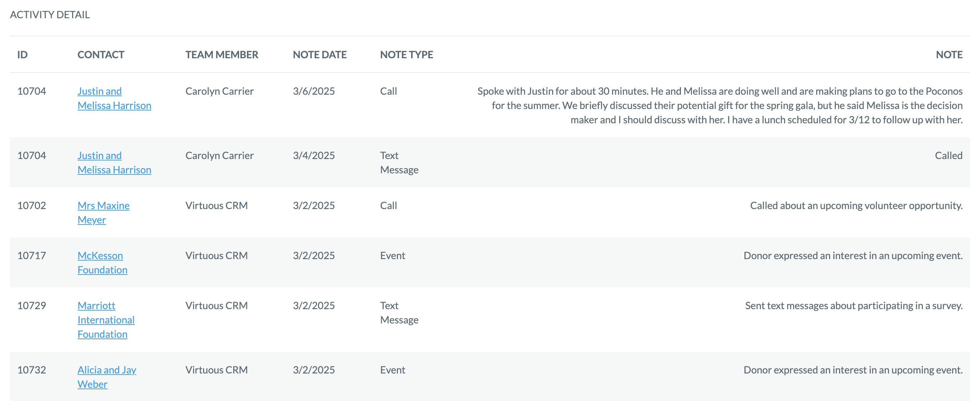Open Marriott International Foundation contact link
Image resolution: width=980 pixels, height=401 pixels.
[106, 320]
